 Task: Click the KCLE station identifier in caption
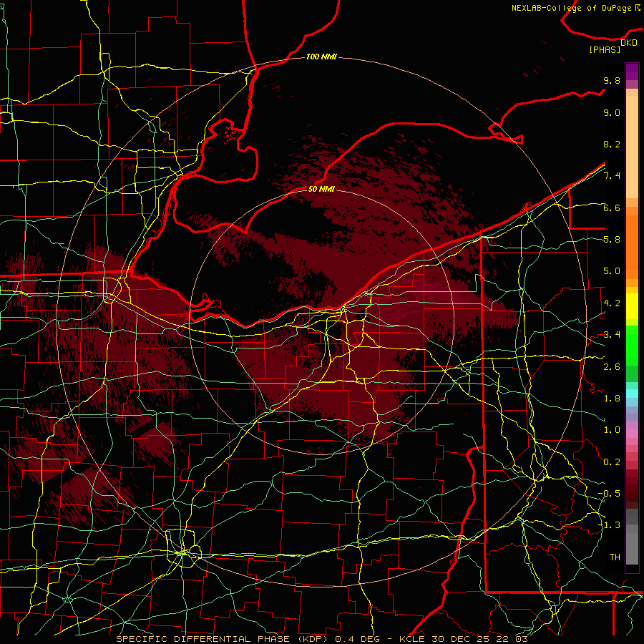point(414,639)
